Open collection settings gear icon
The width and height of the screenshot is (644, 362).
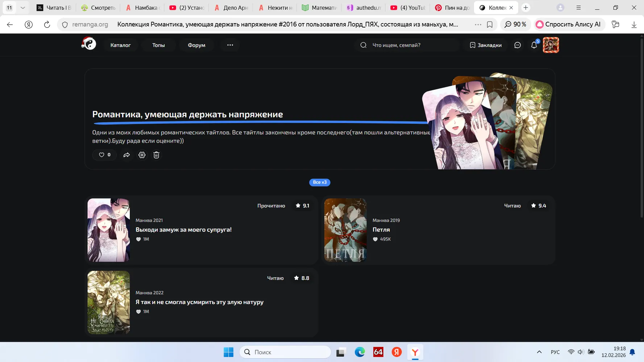coord(142,155)
